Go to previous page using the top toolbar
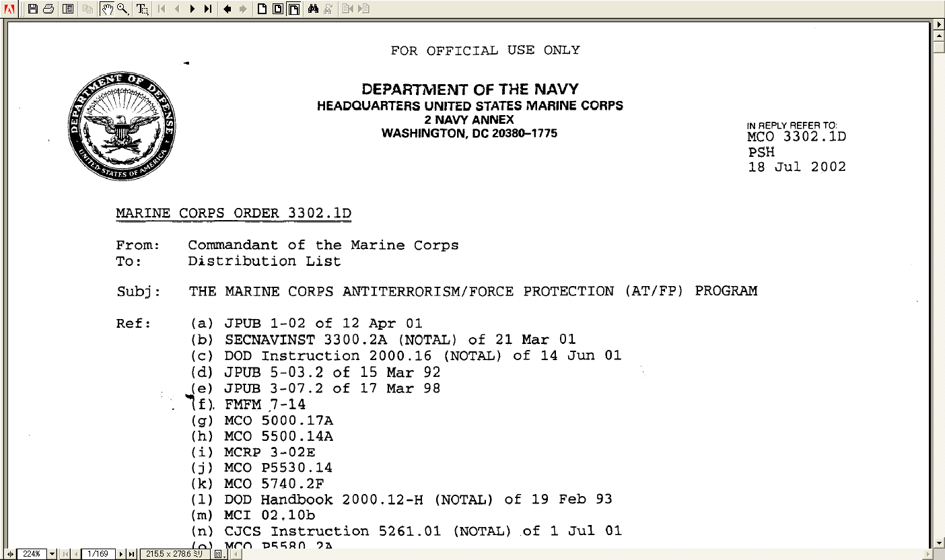The width and height of the screenshot is (945, 560). tap(177, 9)
